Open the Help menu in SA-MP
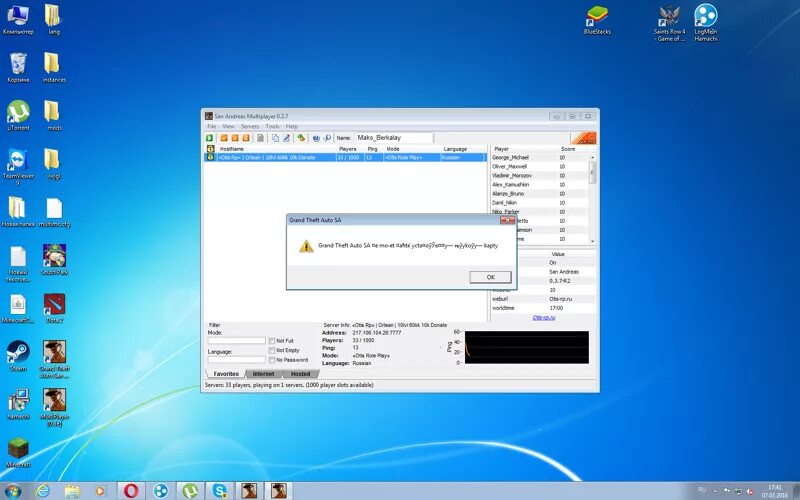Viewport: 800px width, 500px height. tap(291, 126)
